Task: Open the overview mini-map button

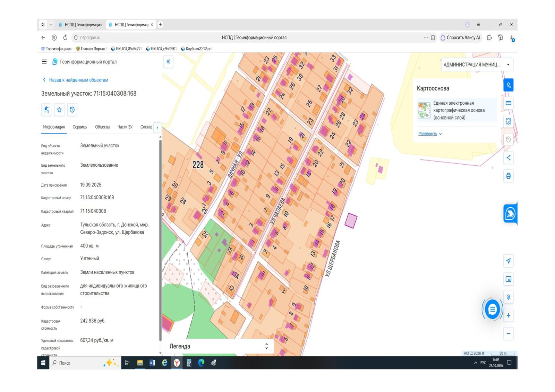Action: tap(509, 279)
